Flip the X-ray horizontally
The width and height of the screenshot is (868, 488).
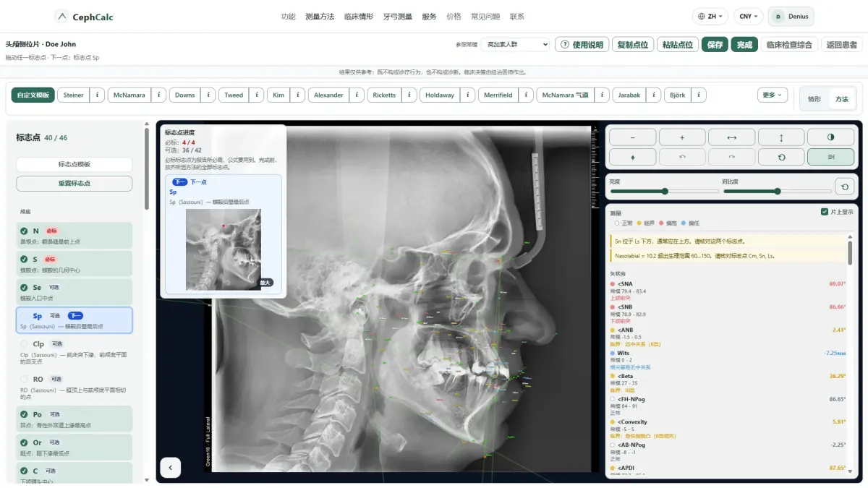732,137
